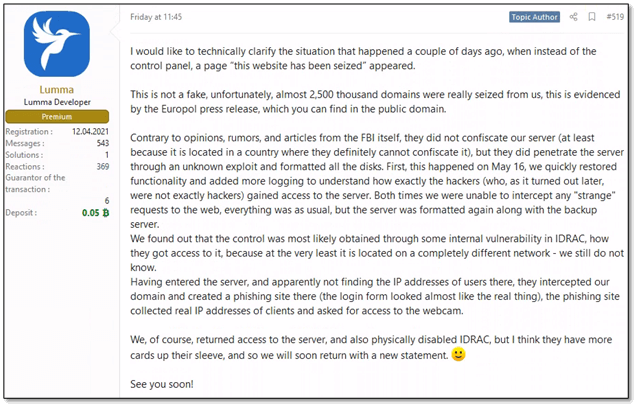Screen dimensions: 637x407
Task: Open the Lumma username profile link
Action: click(x=56, y=90)
